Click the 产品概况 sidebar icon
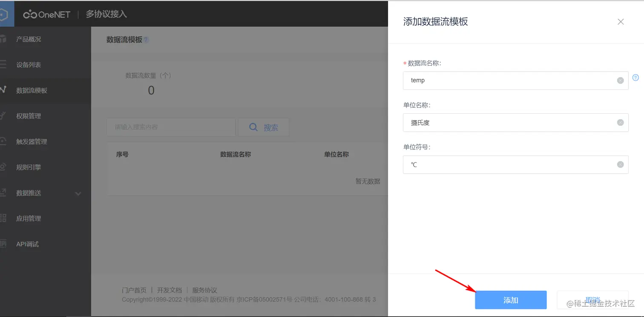Screen dimensions: 644x317 (x=3, y=39)
